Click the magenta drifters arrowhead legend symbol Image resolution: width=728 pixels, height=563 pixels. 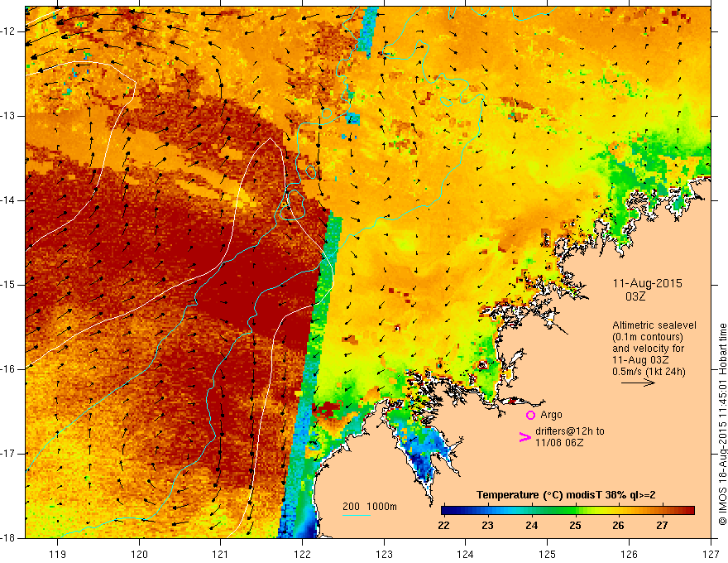tap(524, 437)
